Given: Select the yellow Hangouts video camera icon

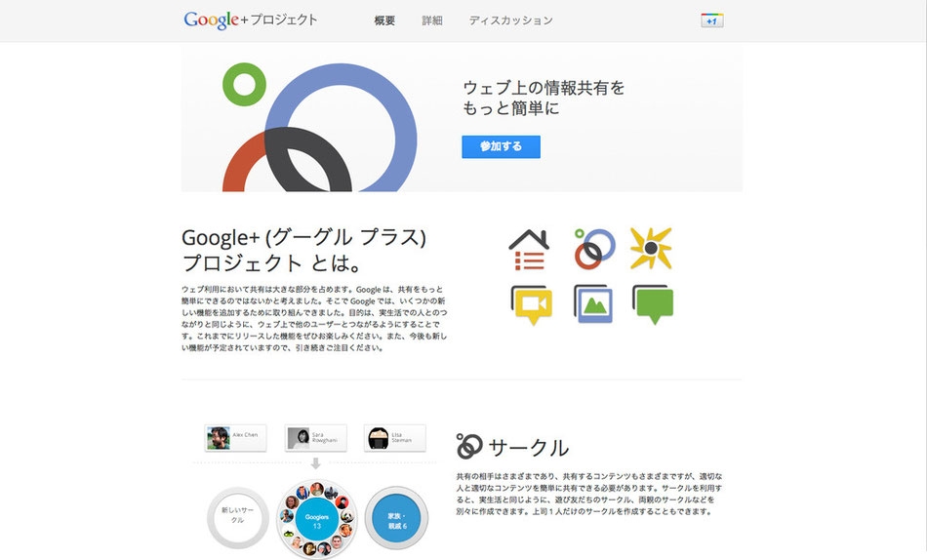Looking at the screenshot, I should click(532, 305).
